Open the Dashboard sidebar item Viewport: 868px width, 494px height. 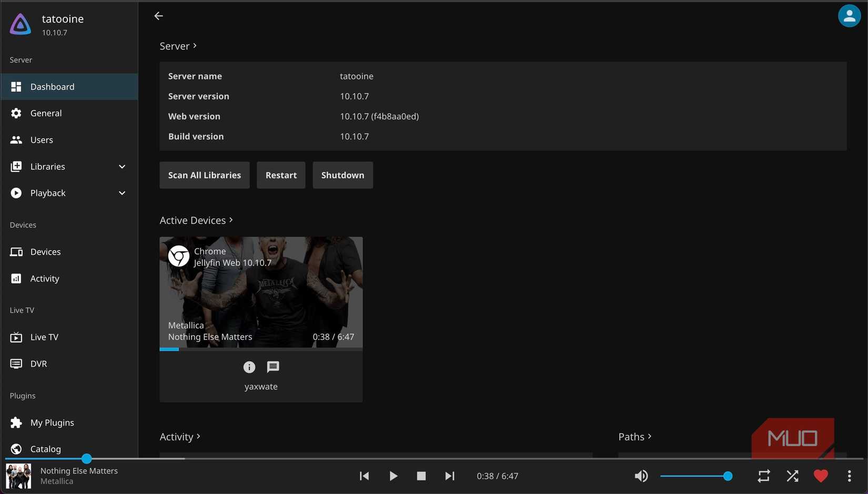coord(69,87)
